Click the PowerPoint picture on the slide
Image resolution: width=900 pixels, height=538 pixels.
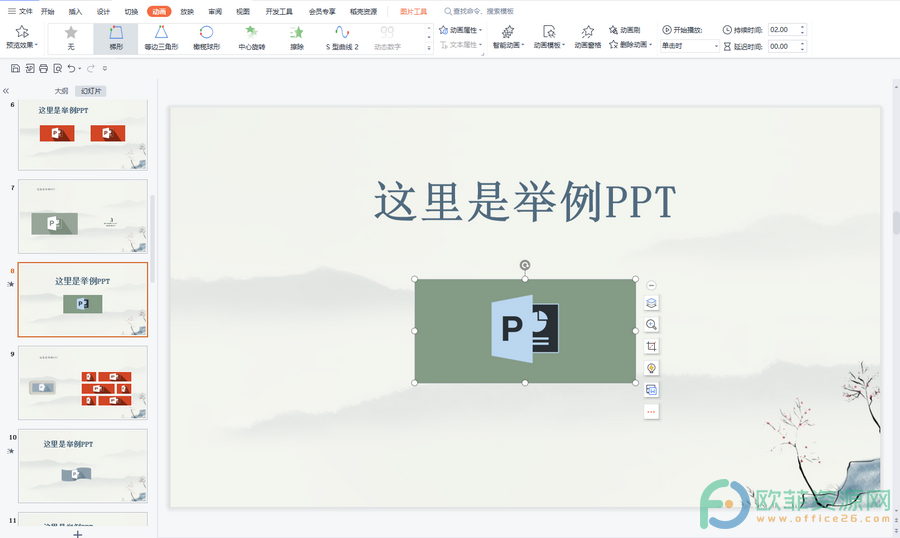pyautogui.click(x=525, y=331)
